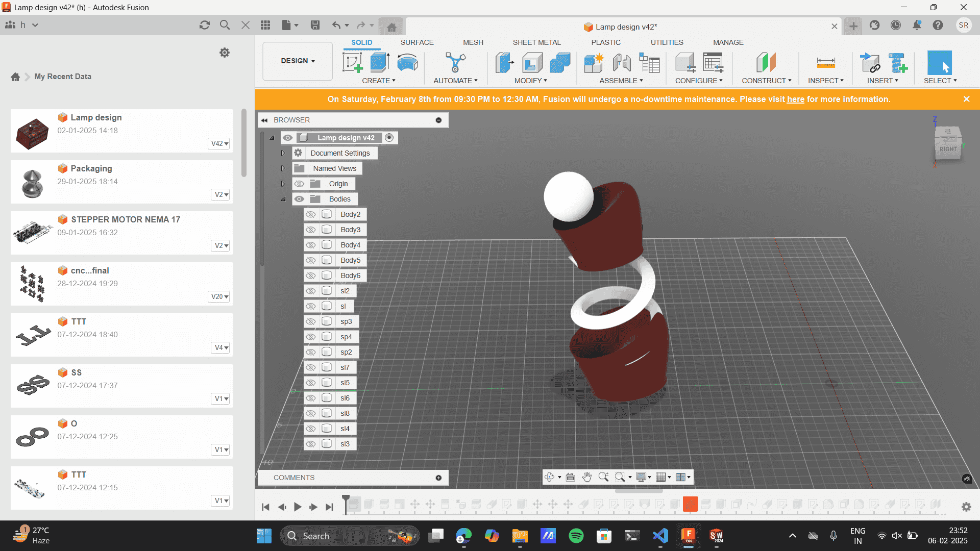This screenshot has width=980, height=551.
Task: Switch to the MANAGE tab
Action: pyautogui.click(x=728, y=42)
